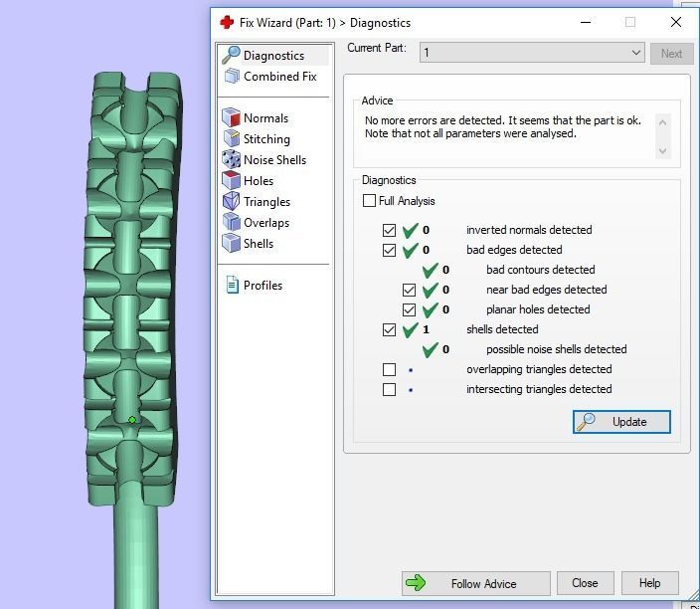Click the Shells cube icon
Image resolution: width=700 pixels, height=609 pixels.
(x=232, y=243)
